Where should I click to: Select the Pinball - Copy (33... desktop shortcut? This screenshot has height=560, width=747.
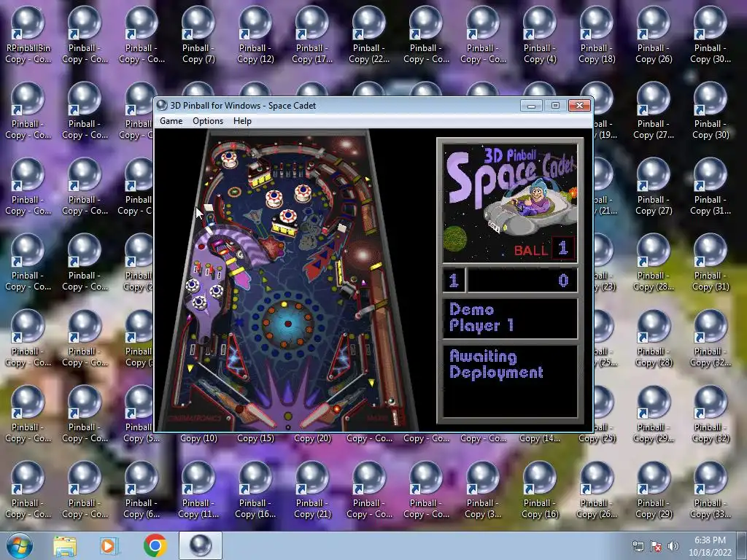coord(711,491)
